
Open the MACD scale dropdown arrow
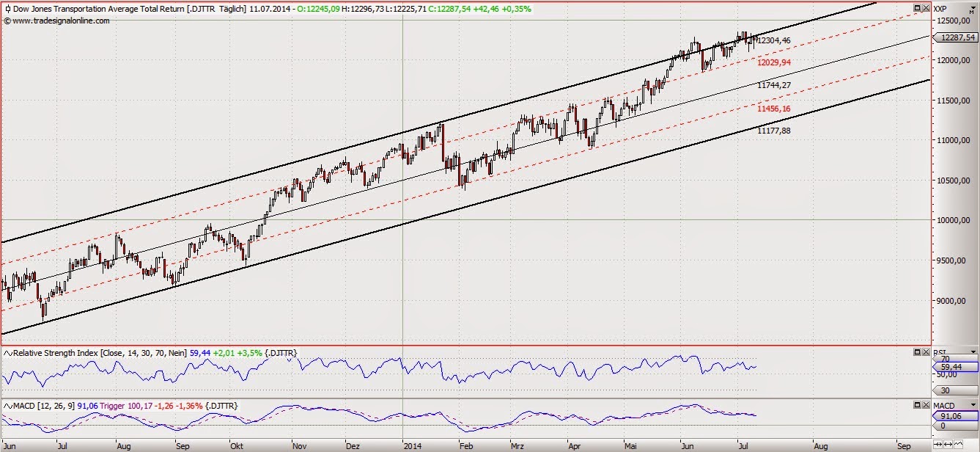tap(973, 405)
